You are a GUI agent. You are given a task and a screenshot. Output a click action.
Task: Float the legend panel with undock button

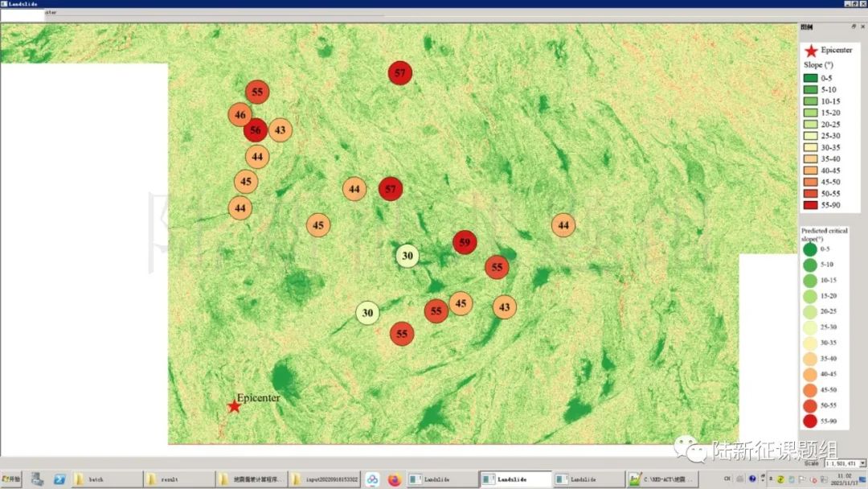pos(854,27)
